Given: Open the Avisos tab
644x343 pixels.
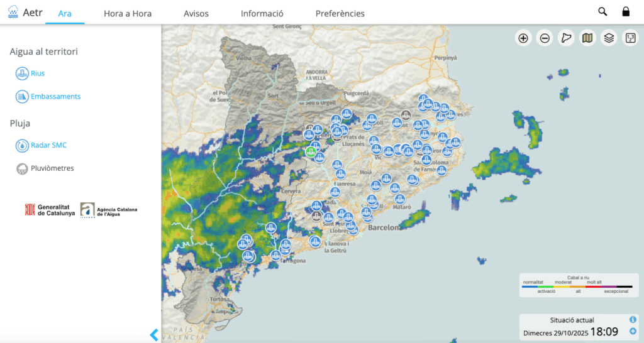Looking at the screenshot, I should coord(196,13).
